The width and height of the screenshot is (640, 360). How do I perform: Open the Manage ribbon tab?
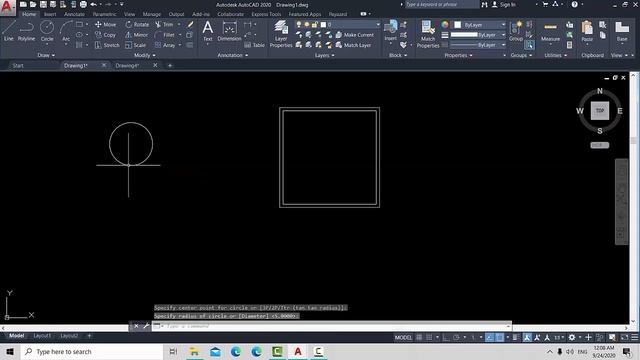151,14
